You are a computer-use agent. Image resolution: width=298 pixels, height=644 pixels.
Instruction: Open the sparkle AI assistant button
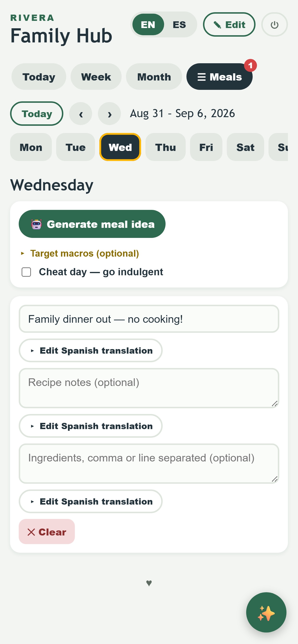[266, 612]
